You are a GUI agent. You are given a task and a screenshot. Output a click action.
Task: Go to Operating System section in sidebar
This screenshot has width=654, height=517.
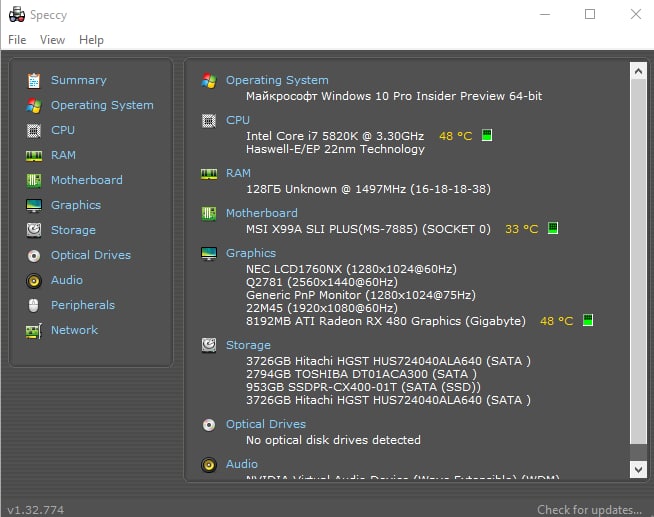102,105
